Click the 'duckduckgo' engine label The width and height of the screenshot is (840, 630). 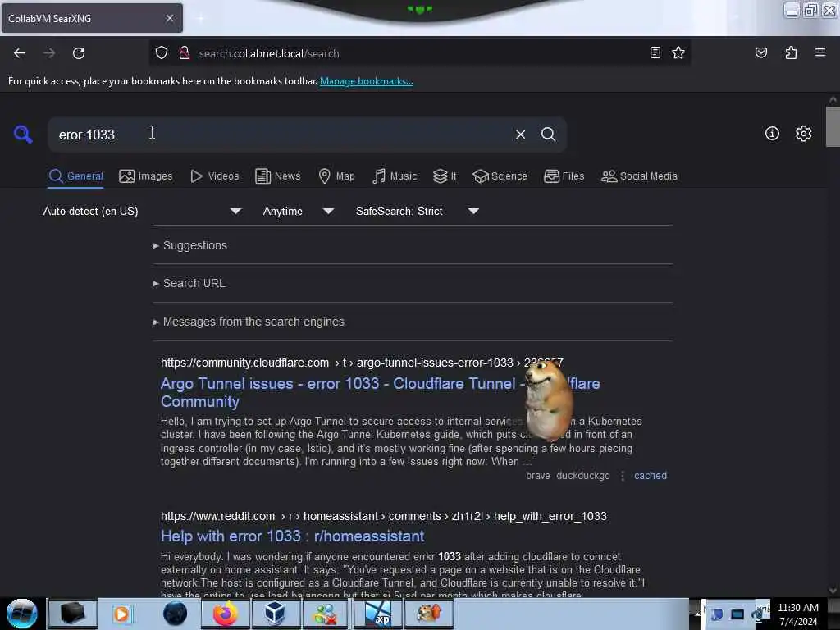(583, 476)
